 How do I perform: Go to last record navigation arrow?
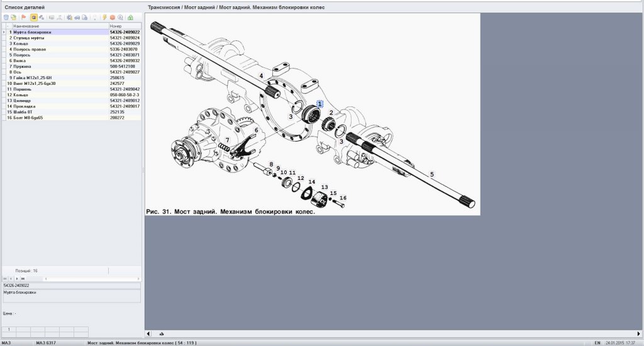(x=23, y=279)
